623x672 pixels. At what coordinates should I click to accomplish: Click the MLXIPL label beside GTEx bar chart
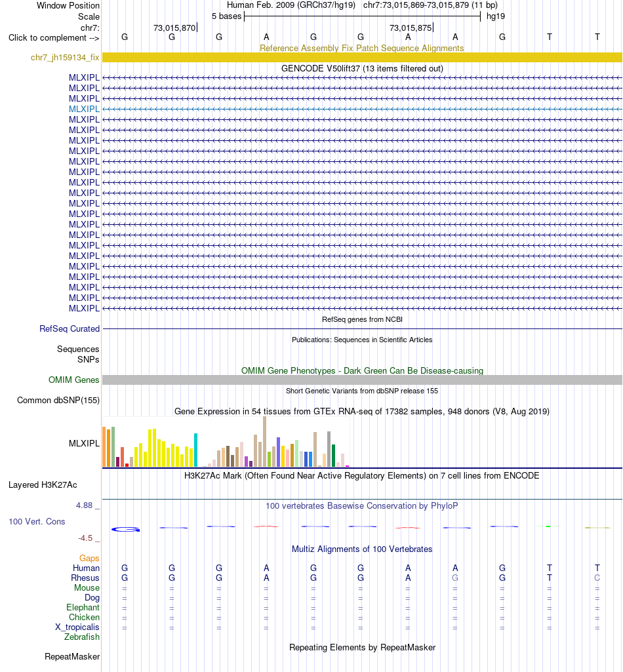click(84, 444)
